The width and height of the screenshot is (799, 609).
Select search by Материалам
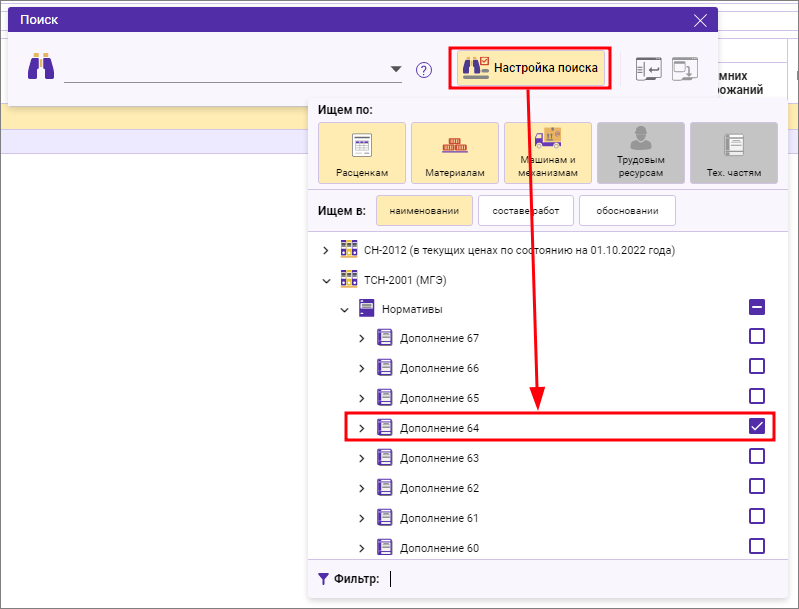coord(454,153)
